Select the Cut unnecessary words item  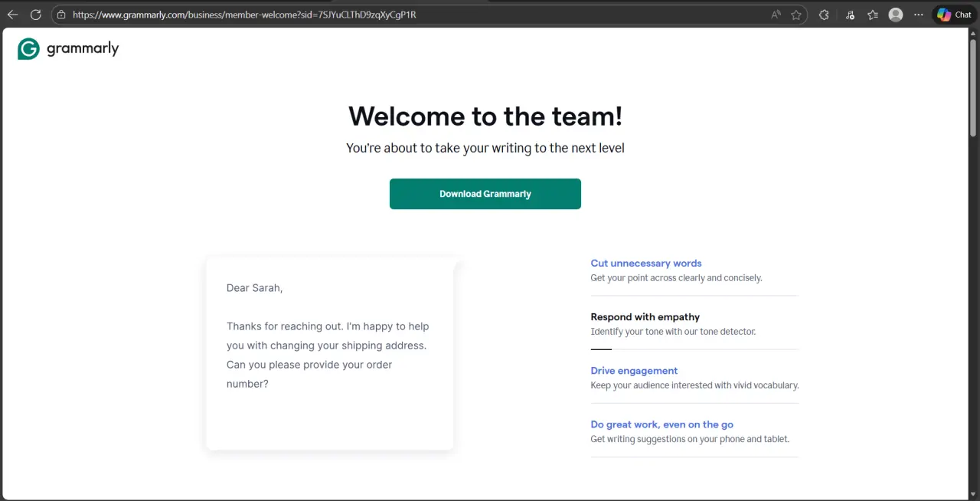pyautogui.click(x=646, y=263)
